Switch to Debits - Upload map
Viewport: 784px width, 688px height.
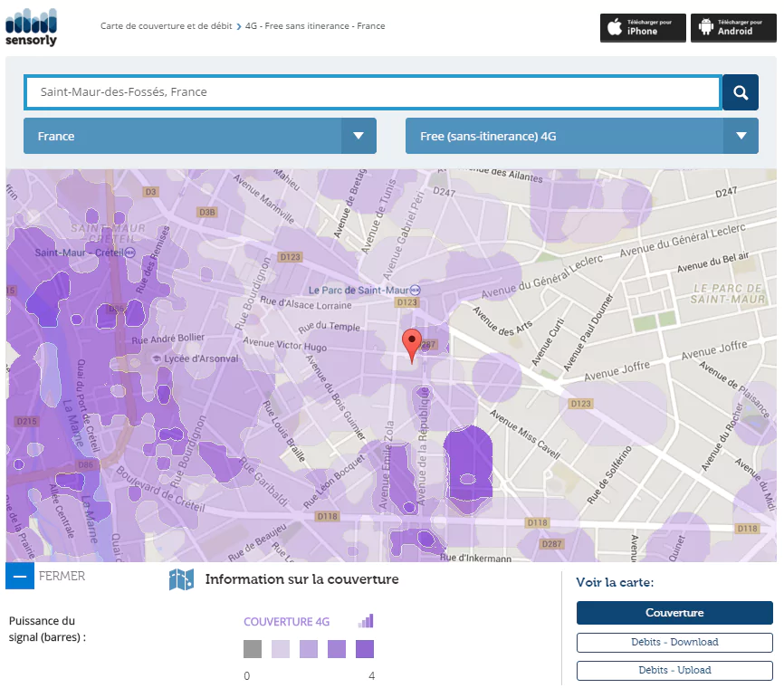(674, 671)
